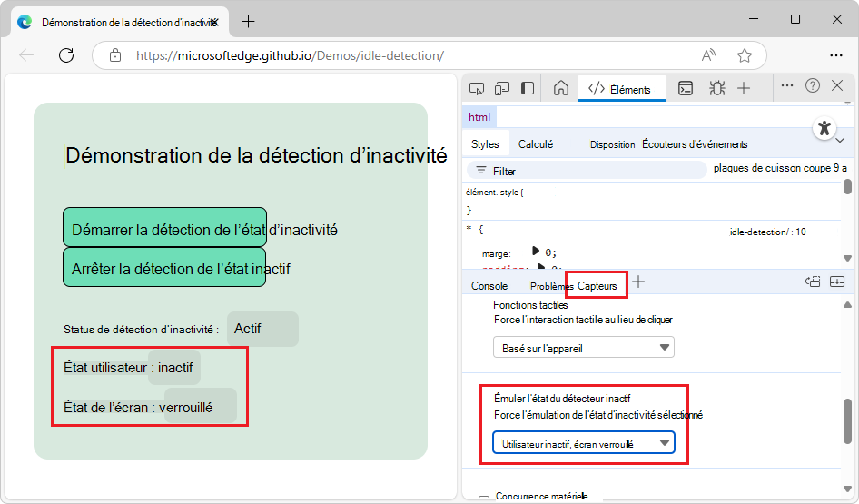Click the Styles pane scrollbar thumb
The image size is (859, 504).
pos(847,186)
